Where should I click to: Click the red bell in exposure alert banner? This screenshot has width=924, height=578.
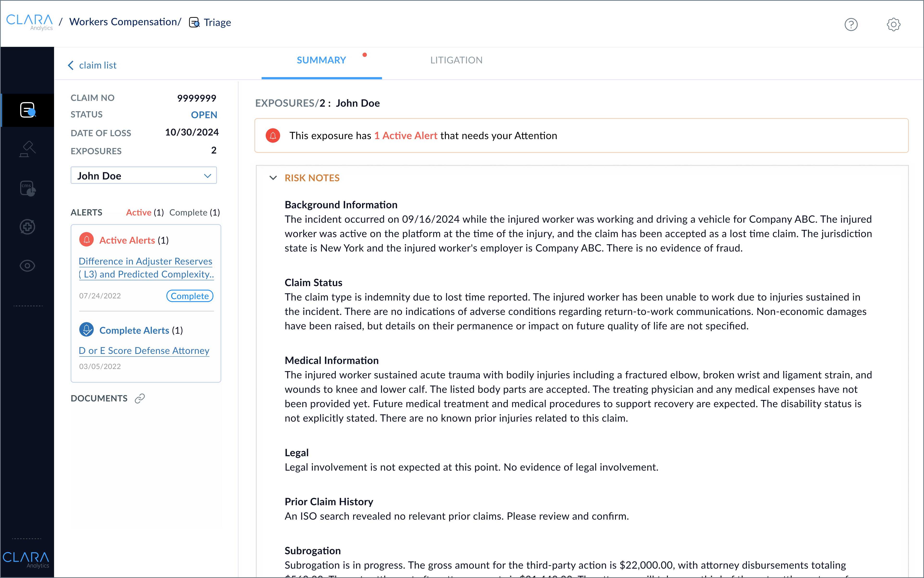click(273, 135)
